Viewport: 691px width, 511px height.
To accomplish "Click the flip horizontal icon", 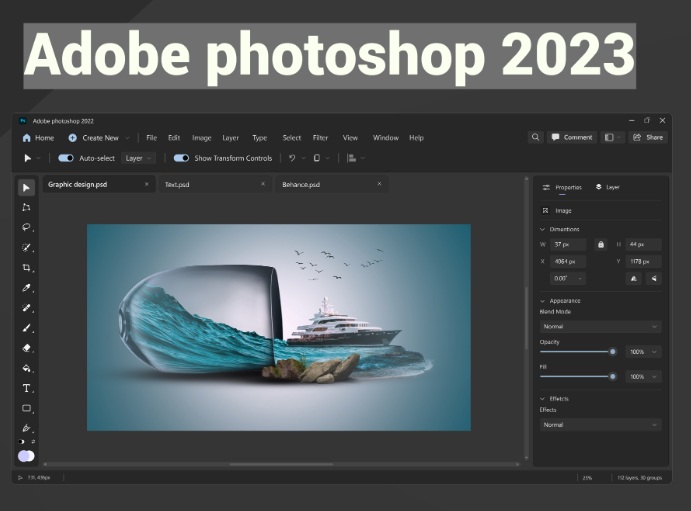I will pos(634,278).
